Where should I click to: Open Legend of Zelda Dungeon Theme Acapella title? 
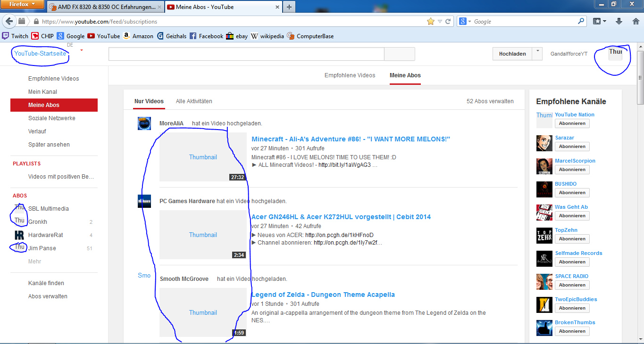point(323,295)
